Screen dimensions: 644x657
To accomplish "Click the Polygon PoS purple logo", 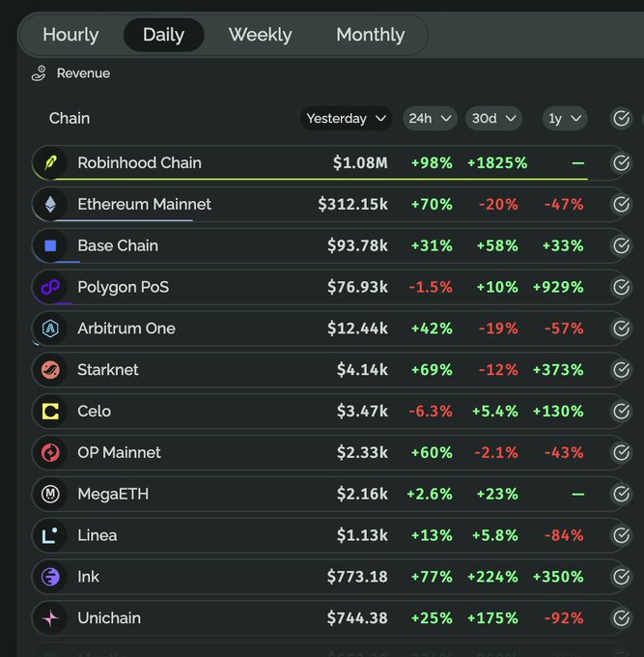I will [x=50, y=287].
